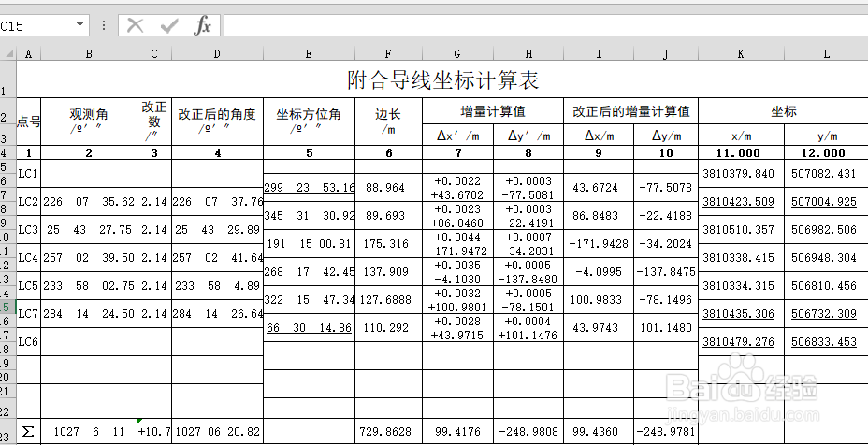Click the corrected Δy cell 101.1480

(x=666, y=327)
